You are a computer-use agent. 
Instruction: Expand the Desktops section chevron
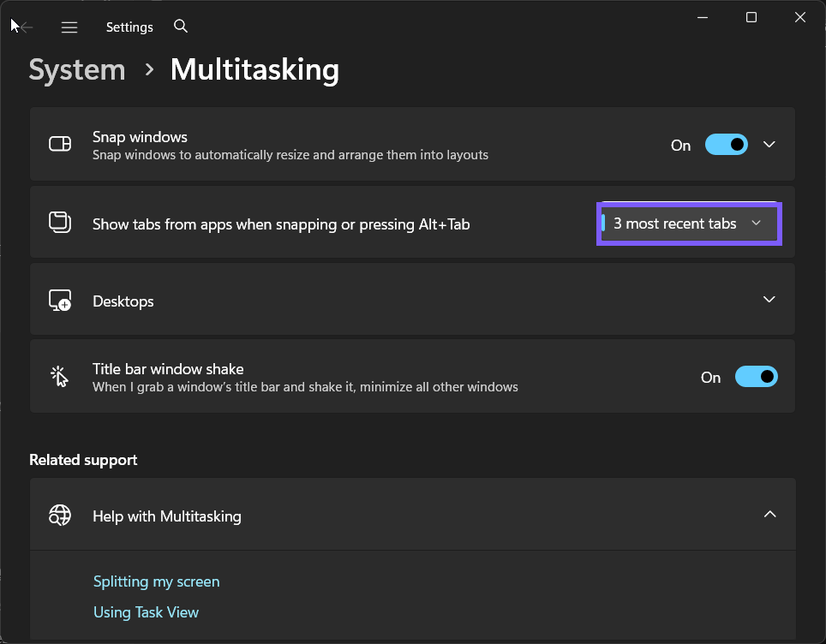(769, 299)
